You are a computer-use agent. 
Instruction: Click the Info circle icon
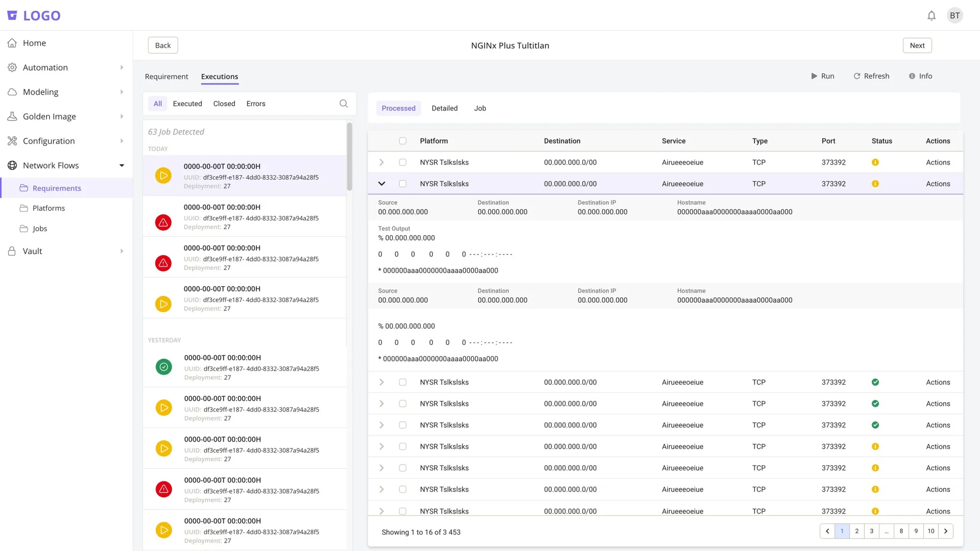[912, 76]
